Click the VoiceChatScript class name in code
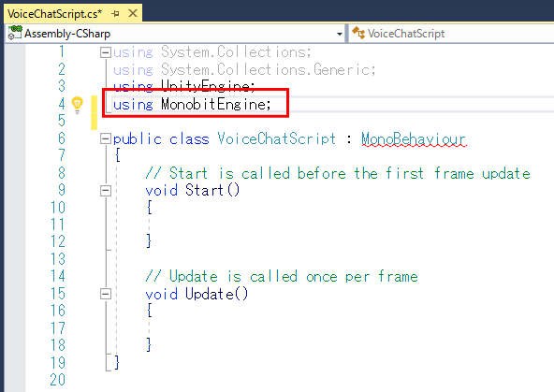The image size is (554, 392). coord(277,138)
